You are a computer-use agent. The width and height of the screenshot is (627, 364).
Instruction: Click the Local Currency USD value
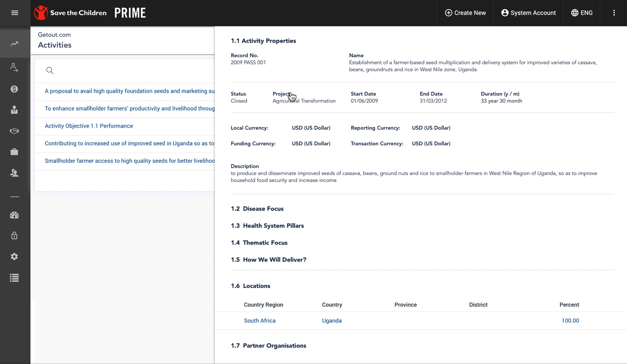311,128
